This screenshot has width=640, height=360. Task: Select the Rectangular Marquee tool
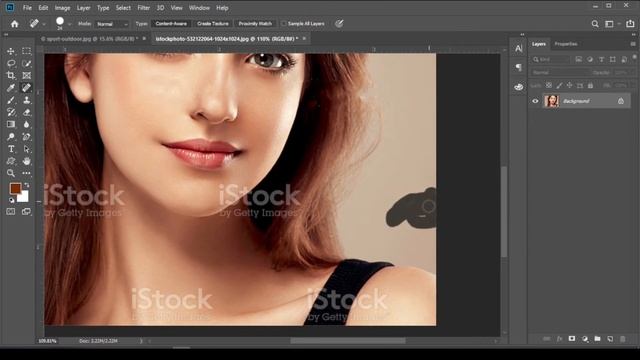pyautogui.click(x=27, y=51)
